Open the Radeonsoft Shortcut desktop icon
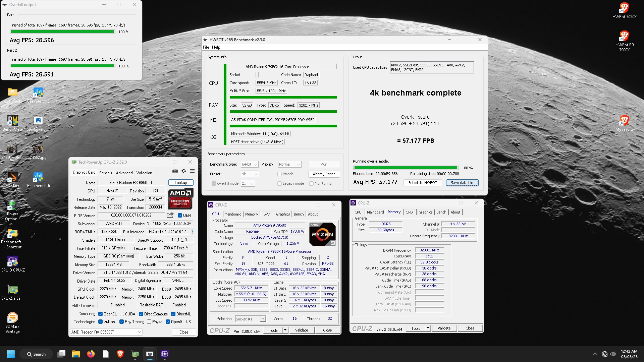644x362 pixels. point(13,239)
